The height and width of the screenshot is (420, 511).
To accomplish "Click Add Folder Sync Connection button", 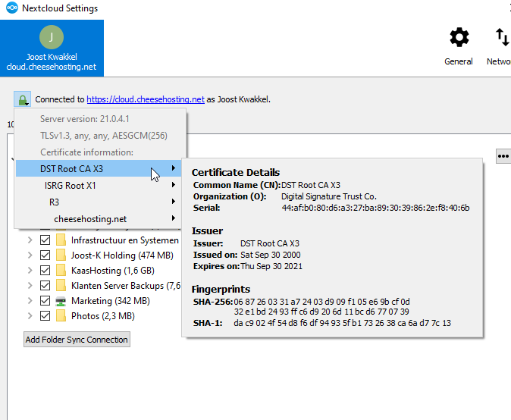I will [77, 340].
